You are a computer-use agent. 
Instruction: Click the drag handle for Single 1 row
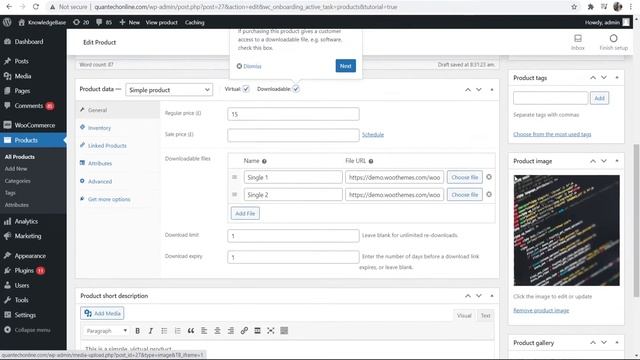[x=234, y=177]
